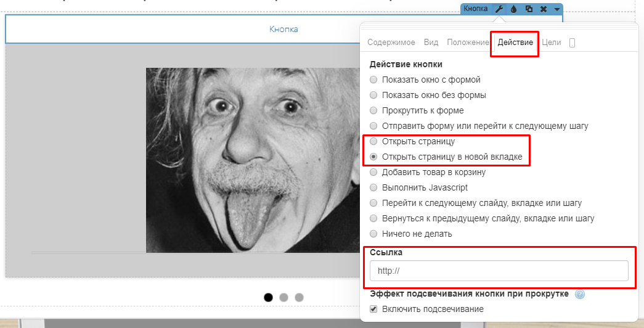Switch to the Содержимое tab
This screenshot has width=644, height=328.
point(391,43)
